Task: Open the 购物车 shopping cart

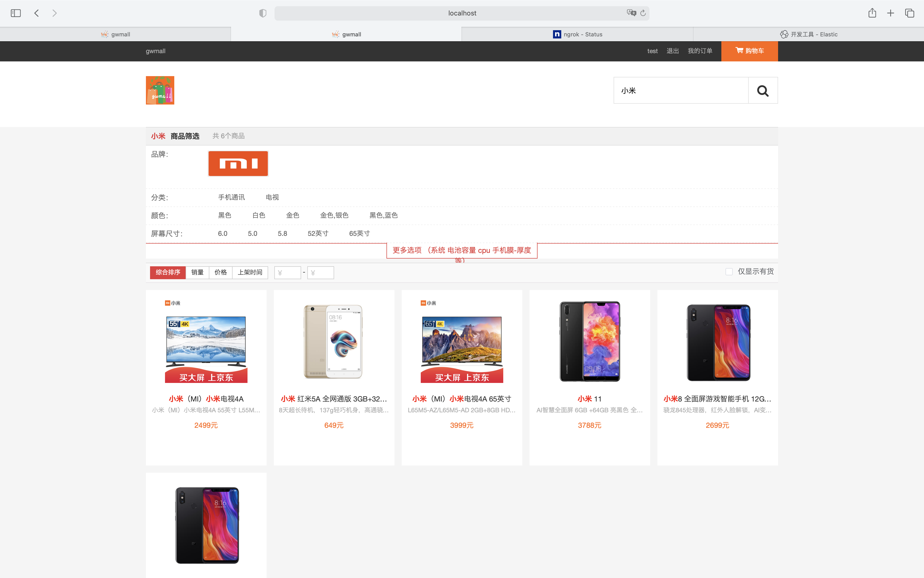Action: point(749,51)
